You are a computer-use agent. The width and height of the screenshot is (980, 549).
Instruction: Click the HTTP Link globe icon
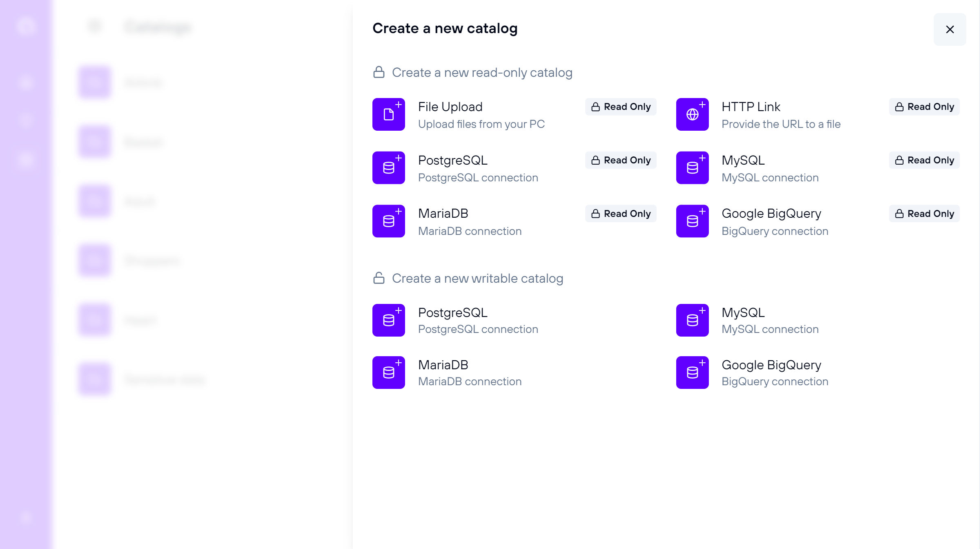point(692,114)
